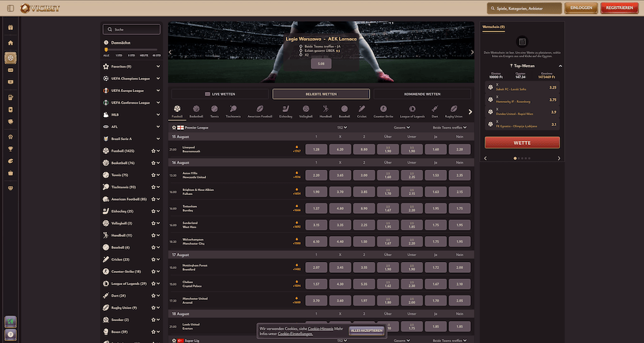This screenshot has width=644, height=343.
Task: Click the Suche search field
Action: 131,30
